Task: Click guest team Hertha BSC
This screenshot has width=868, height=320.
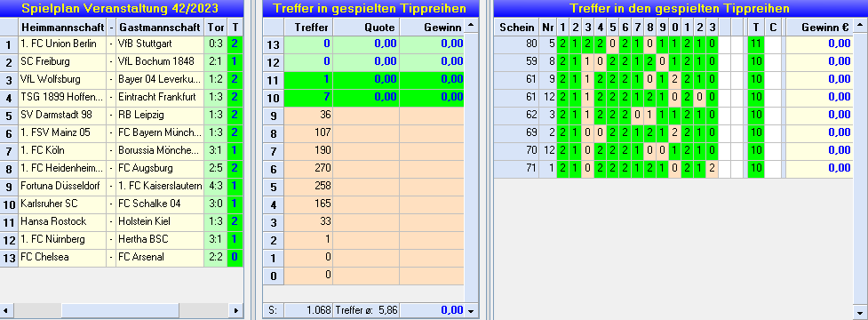Action: coord(161,239)
